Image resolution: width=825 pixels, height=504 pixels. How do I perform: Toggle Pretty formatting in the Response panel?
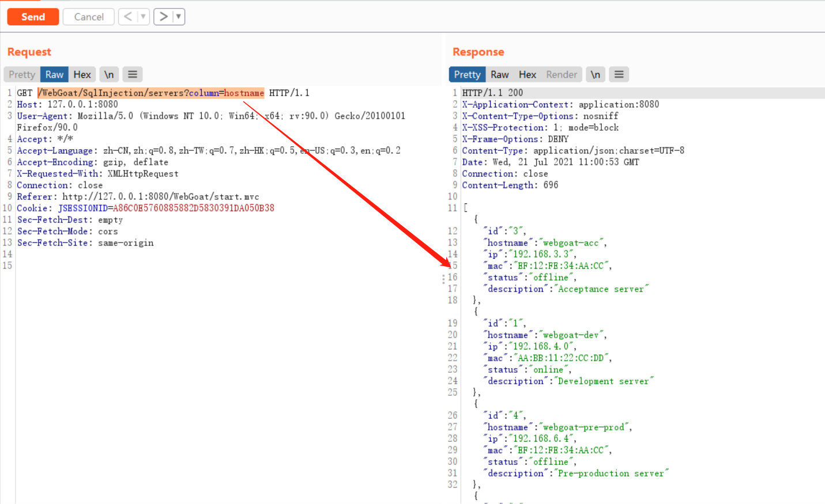pyautogui.click(x=467, y=74)
